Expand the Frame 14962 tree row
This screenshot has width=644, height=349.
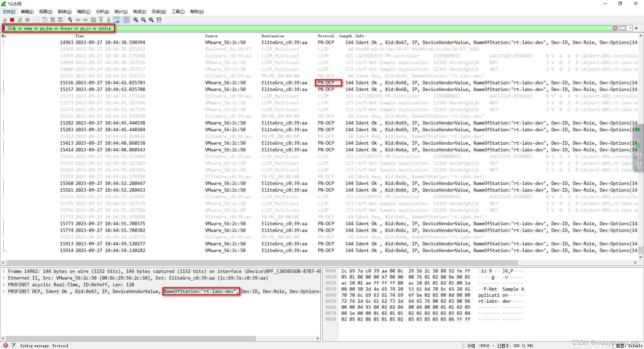[4, 271]
